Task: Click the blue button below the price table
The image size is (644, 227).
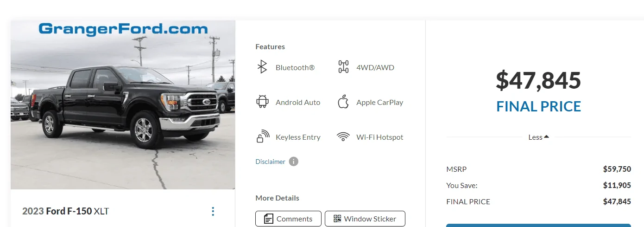Action: coord(538,225)
